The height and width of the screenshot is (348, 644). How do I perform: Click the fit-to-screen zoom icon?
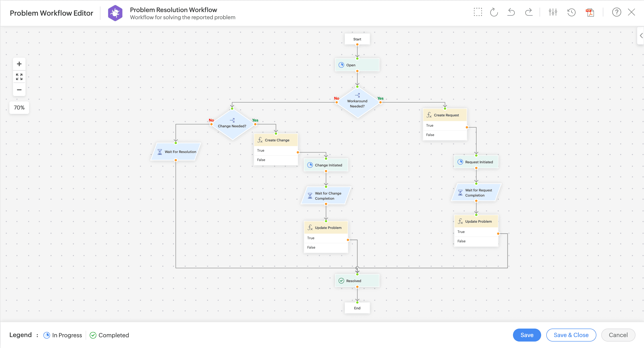19,77
